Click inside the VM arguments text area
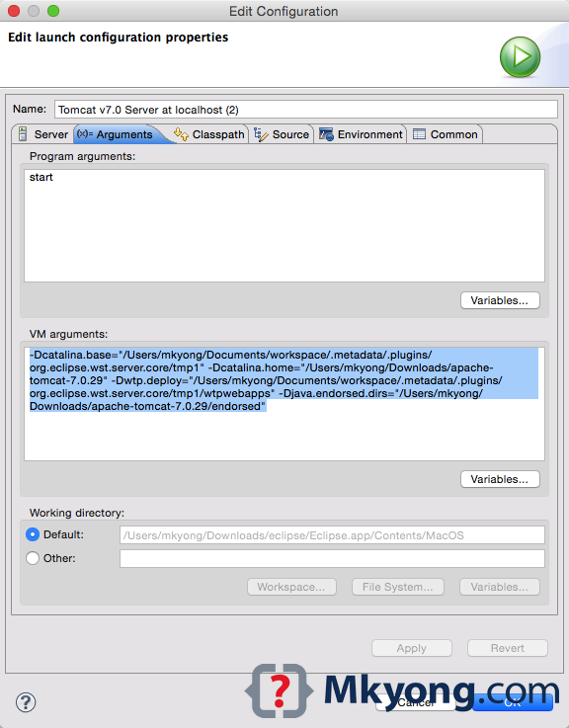 coord(284,403)
